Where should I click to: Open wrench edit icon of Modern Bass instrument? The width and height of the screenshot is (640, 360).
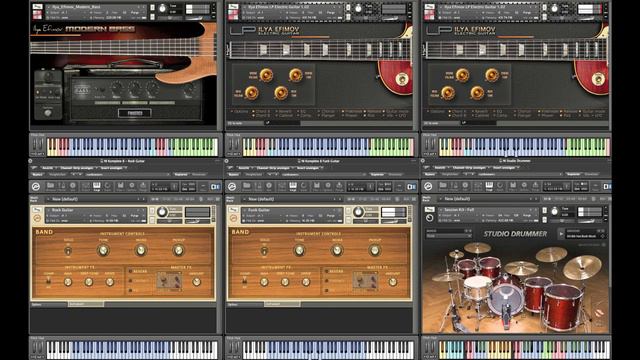37,7
